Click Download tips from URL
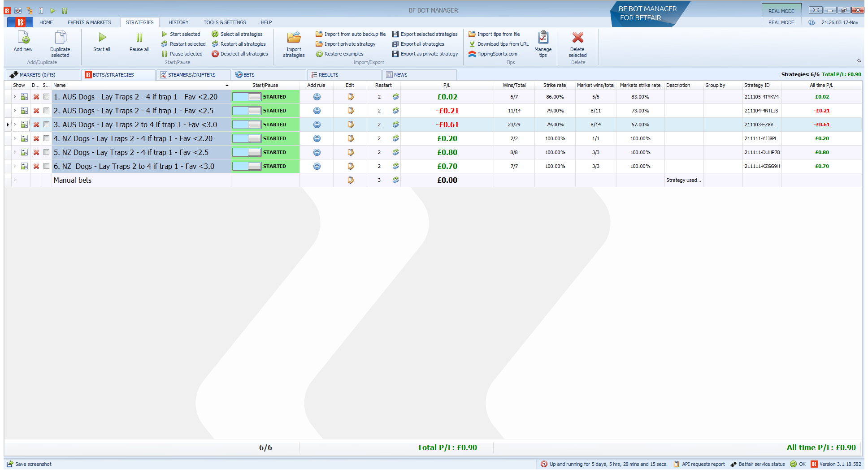868x473 pixels. pos(499,44)
